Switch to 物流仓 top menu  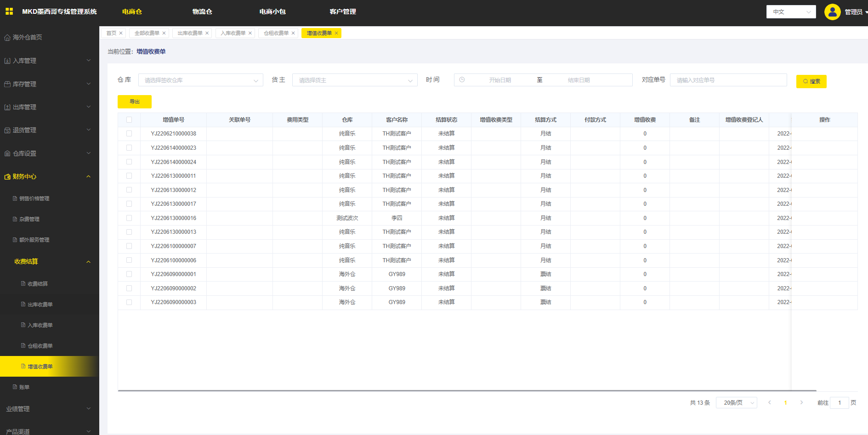202,12
